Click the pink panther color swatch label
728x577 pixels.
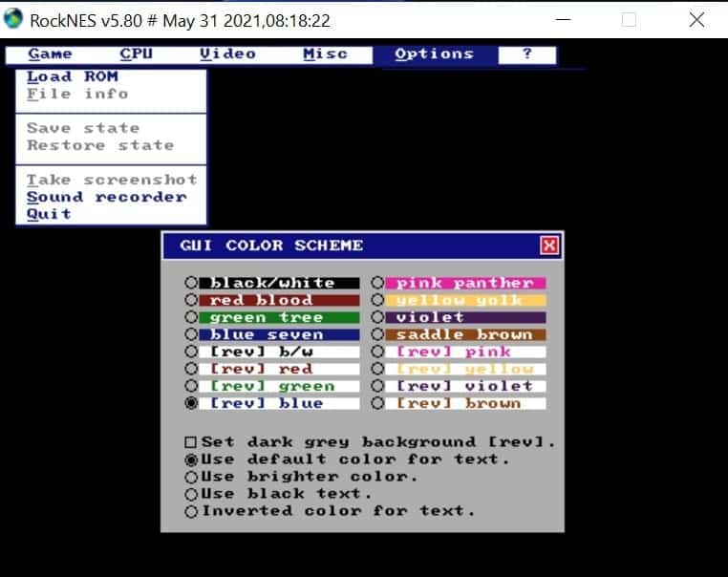tap(465, 283)
